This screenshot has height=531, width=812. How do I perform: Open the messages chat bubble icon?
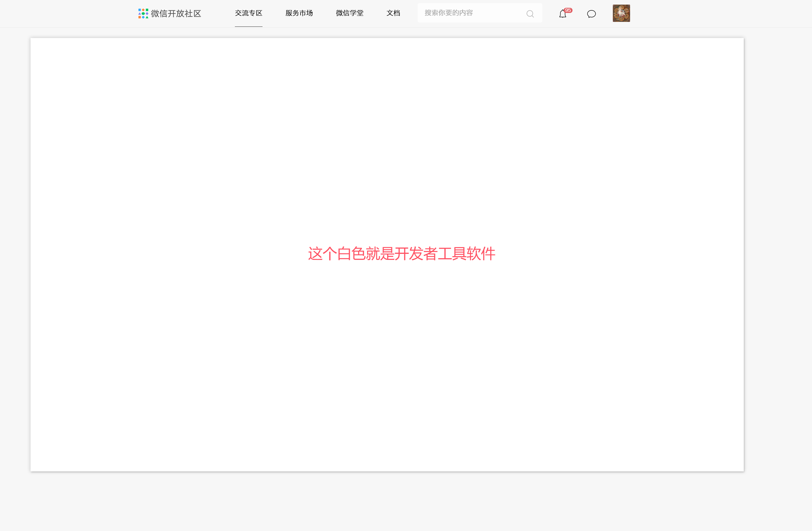[x=591, y=14]
